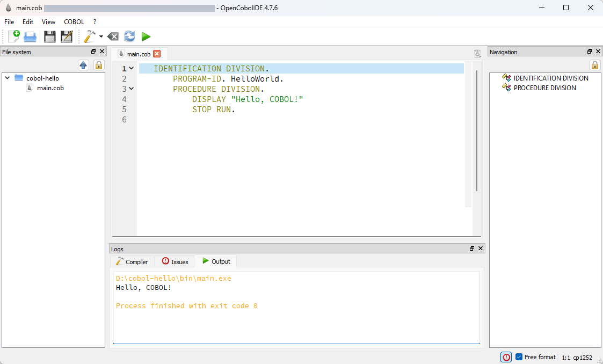This screenshot has width=603, height=364.
Task: Click the red issues button in status bar
Action: (506, 357)
